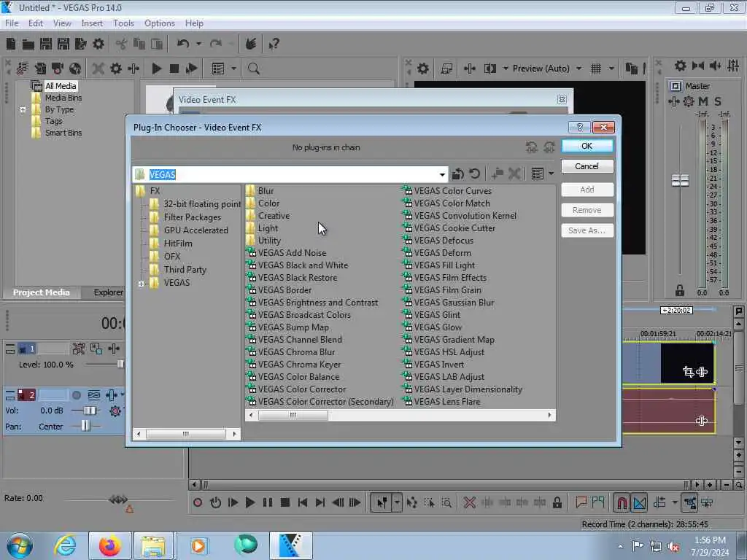747x560 pixels.
Task: Click Start Preview play icon in Project Media
Action: pos(156,69)
